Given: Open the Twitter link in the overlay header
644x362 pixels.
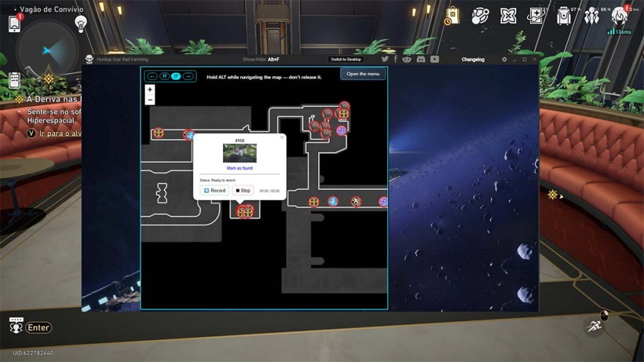Looking at the screenshot, I should [385, 59].
